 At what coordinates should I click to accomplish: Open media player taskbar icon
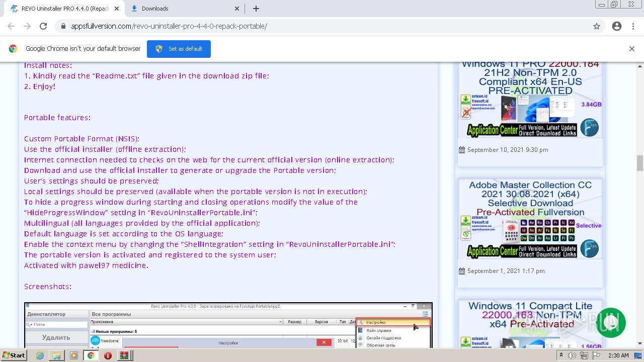coord(74,355)
